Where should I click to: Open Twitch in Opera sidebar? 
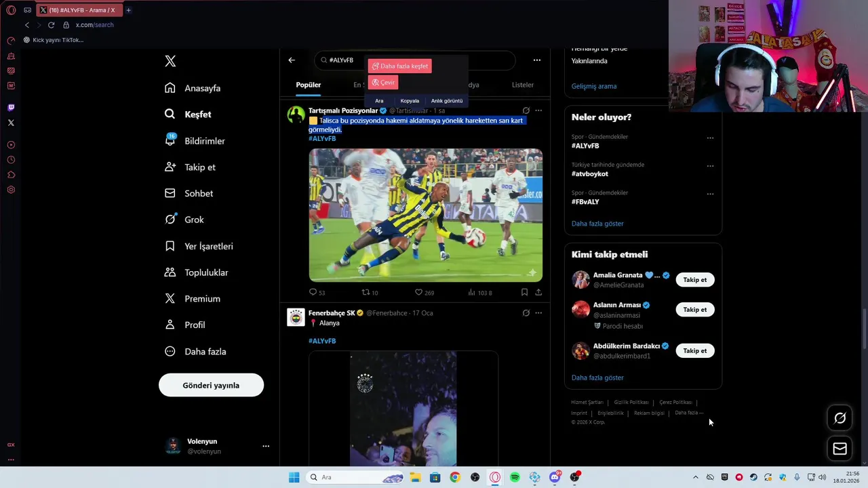[11, 107]
